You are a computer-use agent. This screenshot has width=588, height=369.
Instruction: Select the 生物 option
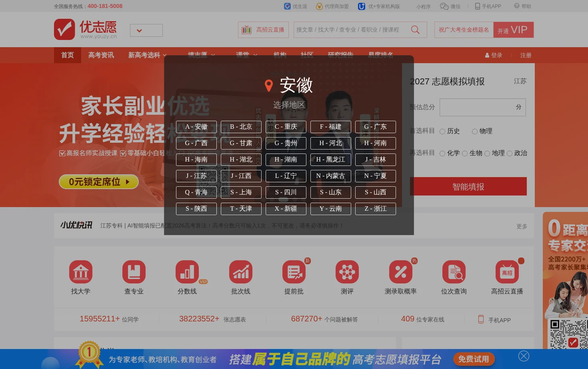click(465, 154)
